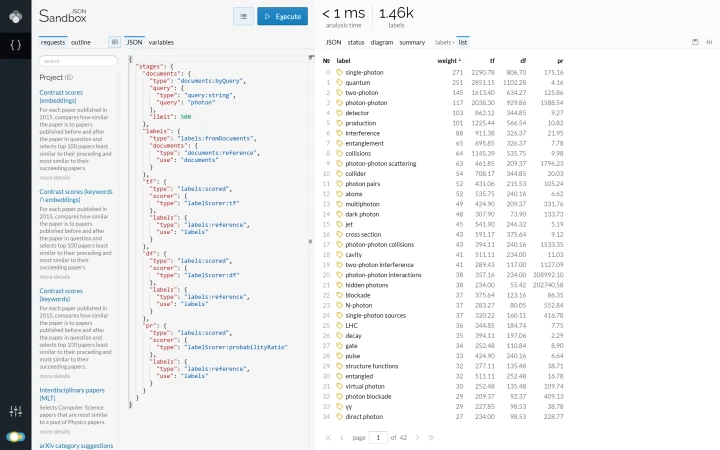Click the tag icon for dark photon
This screenshot has width=720, height=450.
[339, 214]
